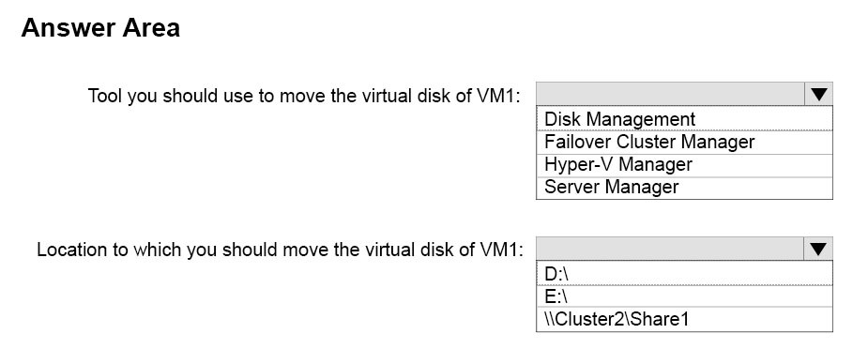The width and height of the screenshot is (868, 349).
Task: Click 'VM1:' at end of tool prompt
Action: [498, 95]
